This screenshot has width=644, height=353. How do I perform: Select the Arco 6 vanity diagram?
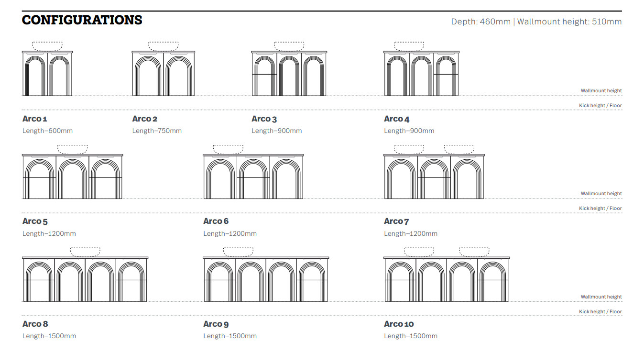pos(253,177)
